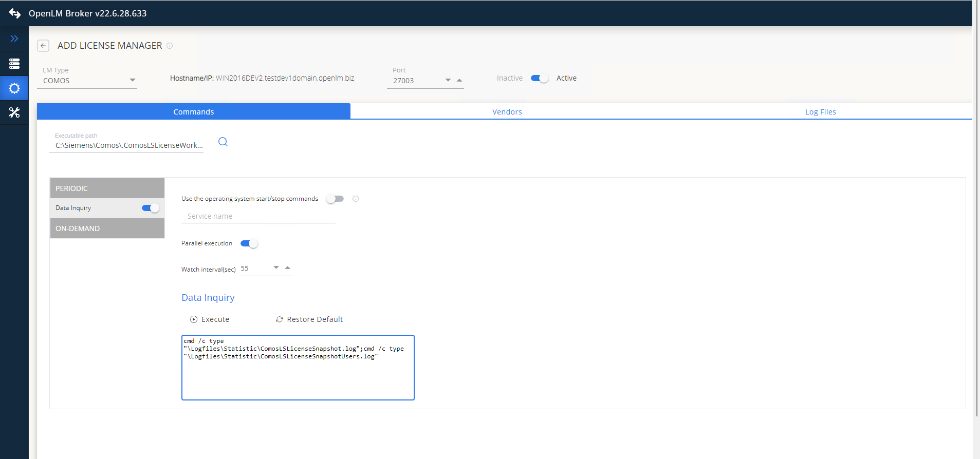Switch to the Vendors tab
980x459 pixels.
click(x=507, y=112)
